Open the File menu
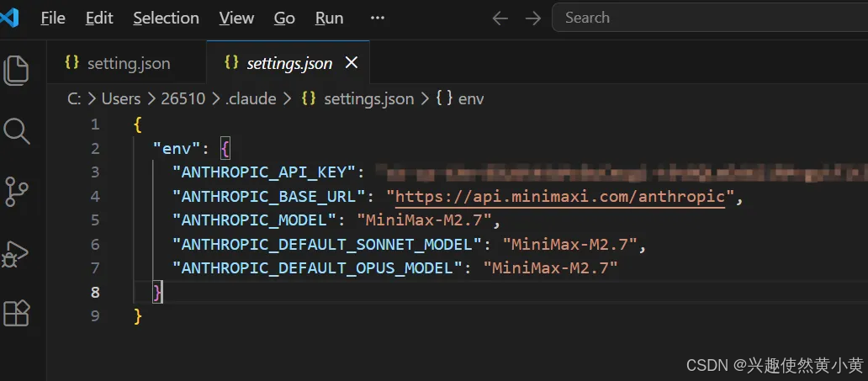 53,19
